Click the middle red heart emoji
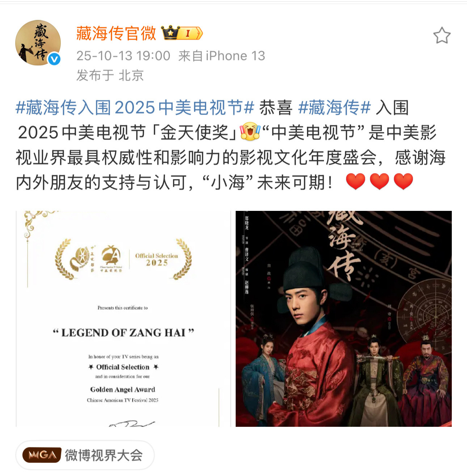The height and width of the screenshot is (476, 467). [379, 182]
